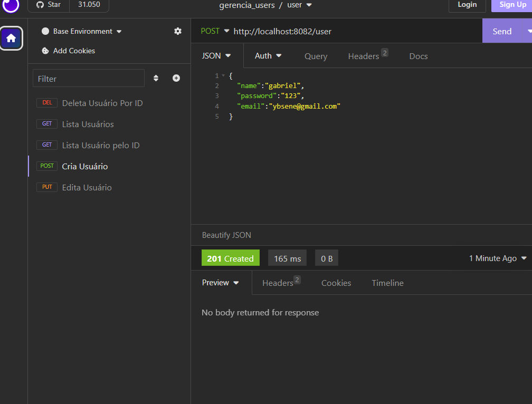Click Beautify JSON below the editor
532x404 pixels.
coord(226,235)
